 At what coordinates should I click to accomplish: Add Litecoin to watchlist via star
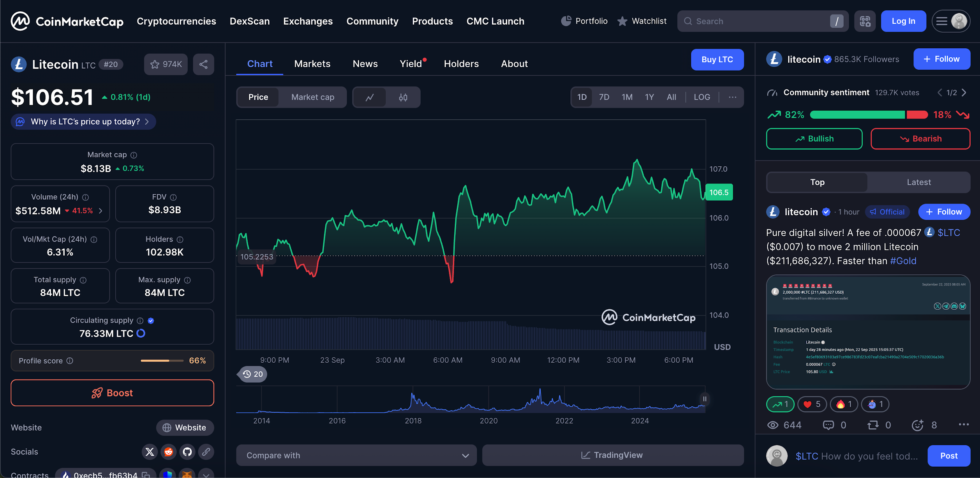coord(166,64)
